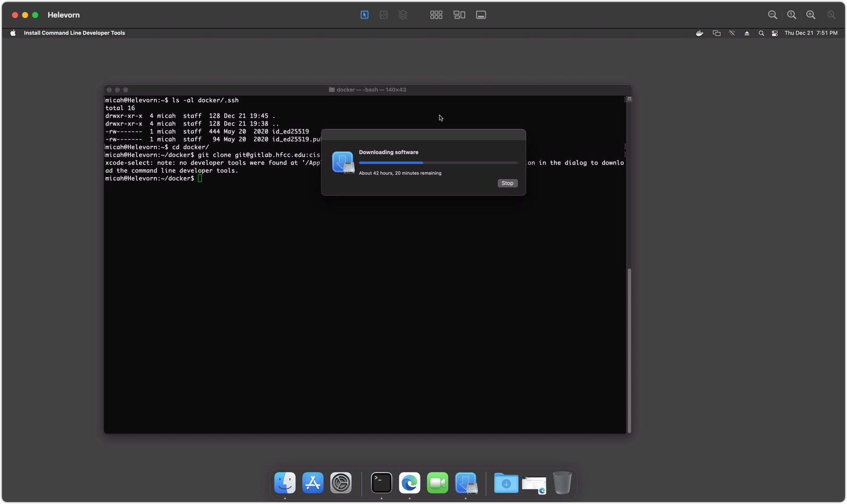
Task: Click the Docker whale menu bar icon
Action: [699, 33]
